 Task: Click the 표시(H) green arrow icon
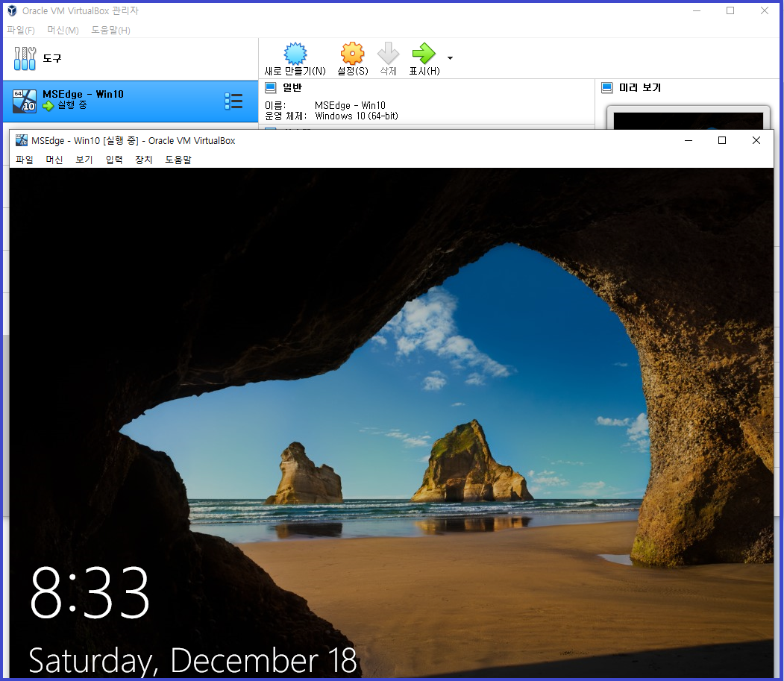424,53
